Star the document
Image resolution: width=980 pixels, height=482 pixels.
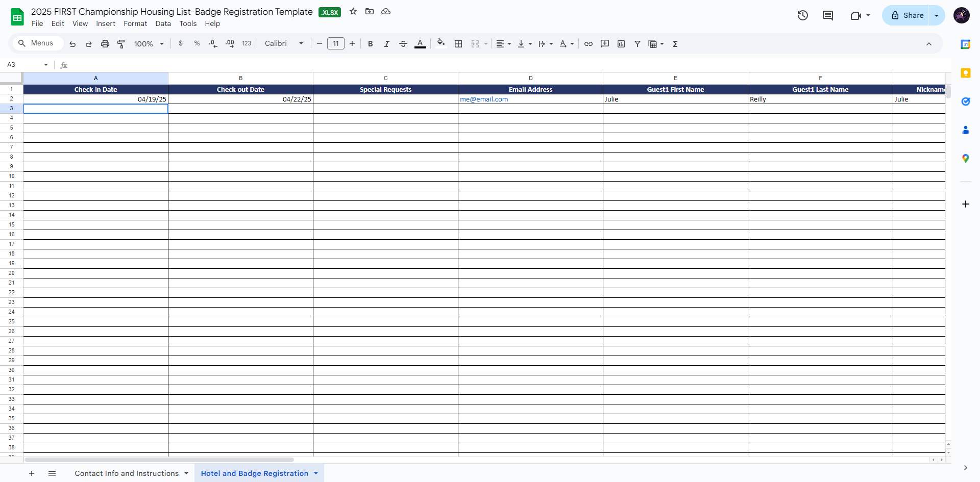tap(353, 11)
